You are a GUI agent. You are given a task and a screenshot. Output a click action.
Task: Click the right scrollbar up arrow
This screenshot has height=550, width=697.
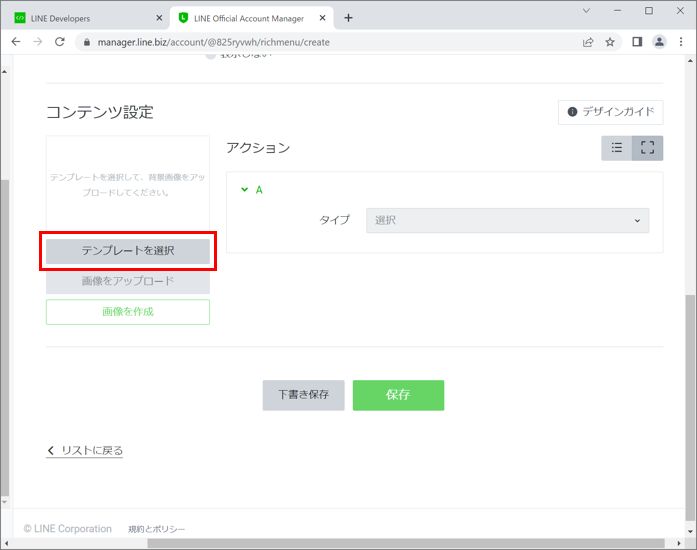click(x=690, y=61)
